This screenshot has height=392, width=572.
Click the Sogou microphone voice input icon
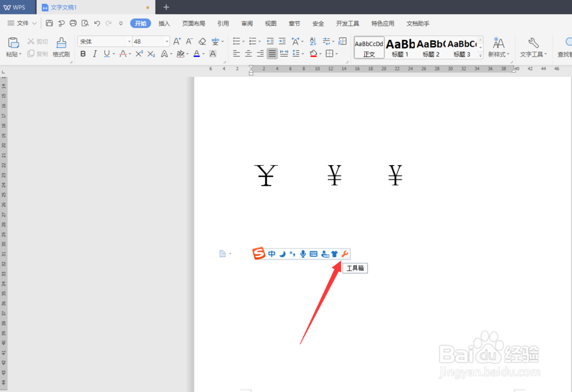click(303, 254)
